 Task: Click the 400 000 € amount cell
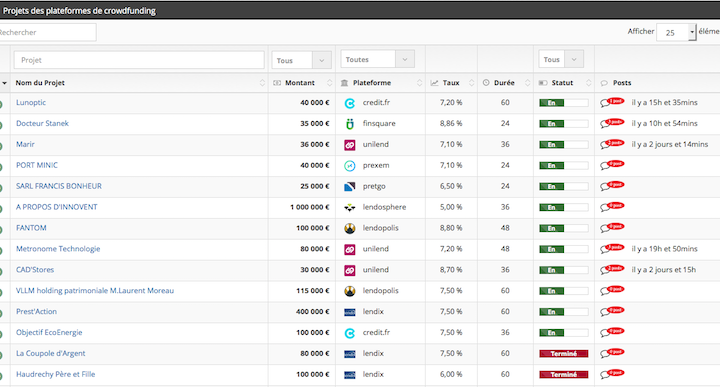click(x=312, y=311)
